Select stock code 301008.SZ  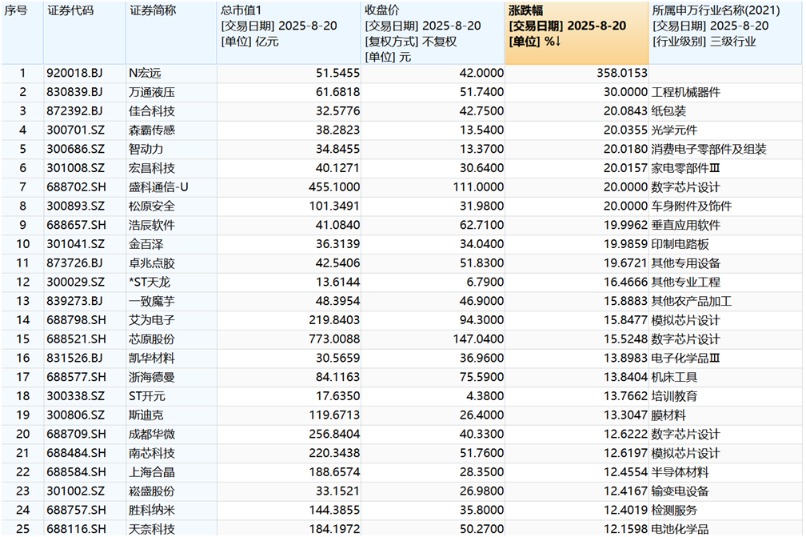click(x=76, y=168)
